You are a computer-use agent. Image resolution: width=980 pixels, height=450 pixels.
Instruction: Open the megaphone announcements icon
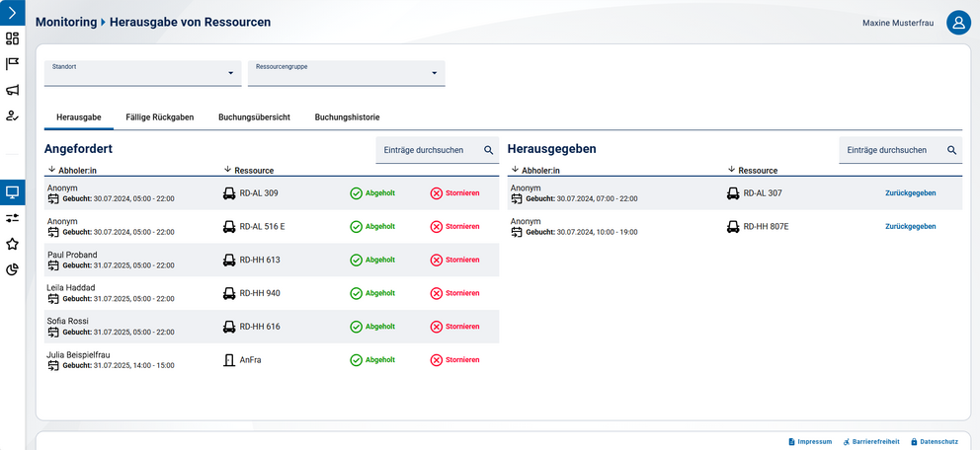coord(12,91)
